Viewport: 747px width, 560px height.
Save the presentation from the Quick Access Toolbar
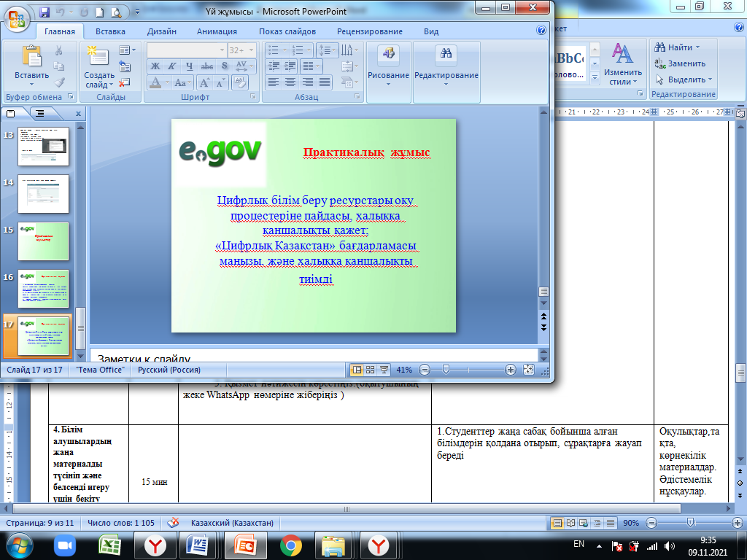[44, 12]
